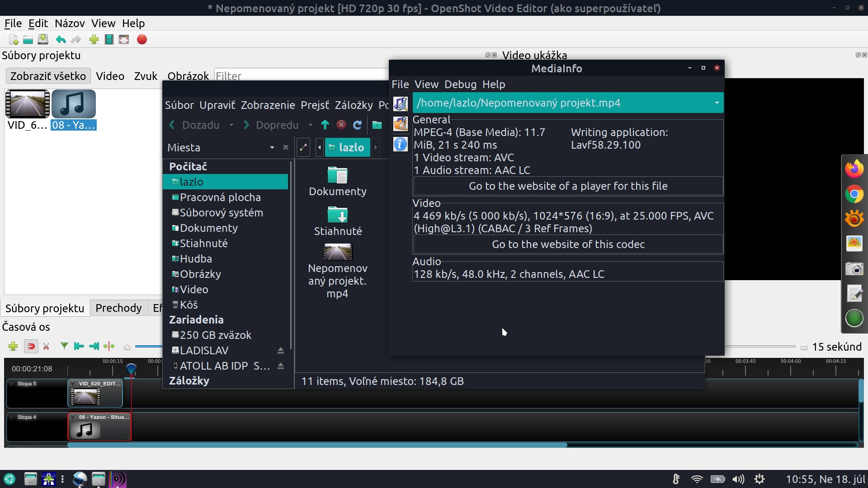Toggle the Zobraziť všetko filter button
This screenshot has height=488, width=868.
pos(48,76)
